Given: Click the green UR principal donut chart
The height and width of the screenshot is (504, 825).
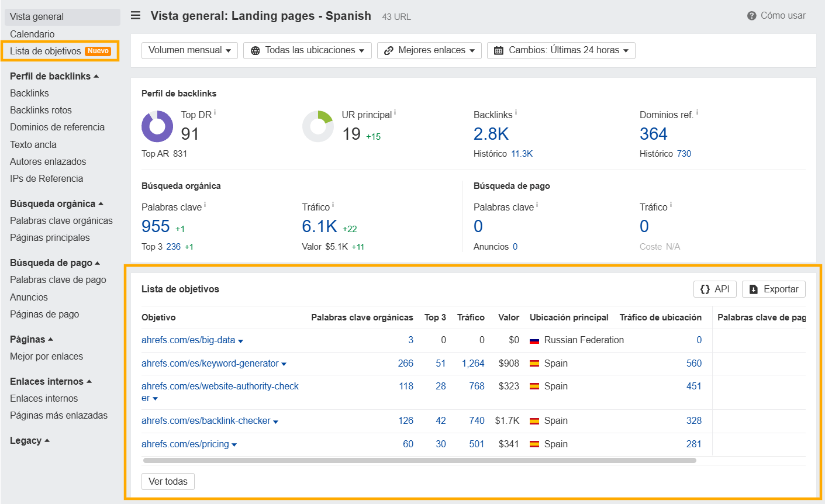Looking at the screenshot, I should pyautogui.click(x=317, y=126).
